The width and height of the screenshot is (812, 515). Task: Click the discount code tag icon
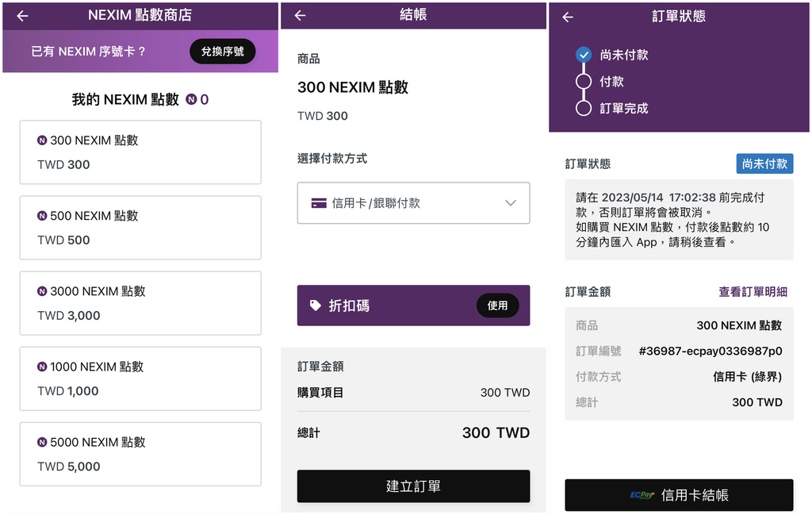click(316, 306)
